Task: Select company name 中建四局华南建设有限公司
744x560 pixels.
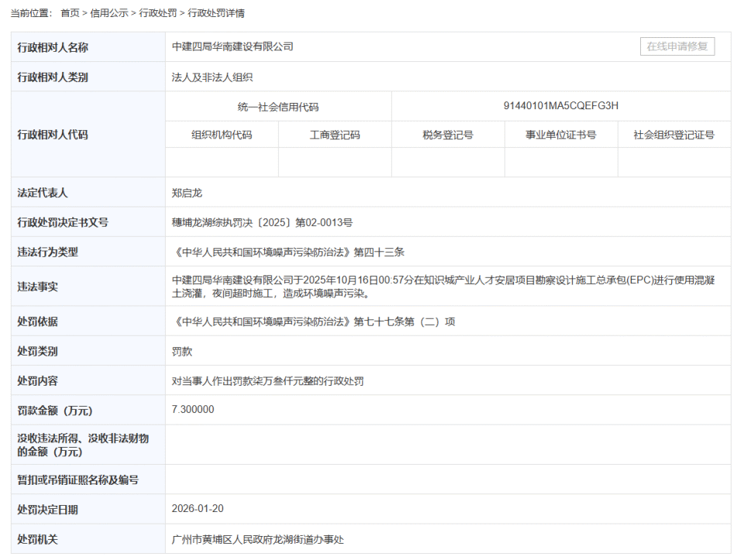Action: click(x=232, y=46)
